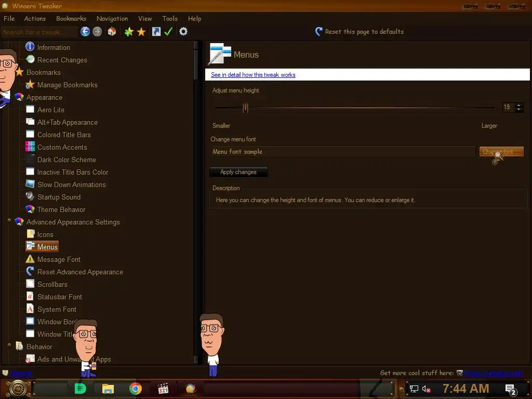Open the home page icon in toolbar
Screen dimensions: 532x399
point(112,32)
